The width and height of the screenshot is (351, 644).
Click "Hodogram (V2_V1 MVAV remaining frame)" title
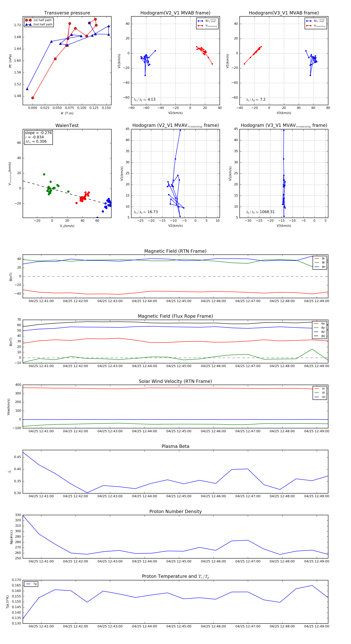point(175,125)
